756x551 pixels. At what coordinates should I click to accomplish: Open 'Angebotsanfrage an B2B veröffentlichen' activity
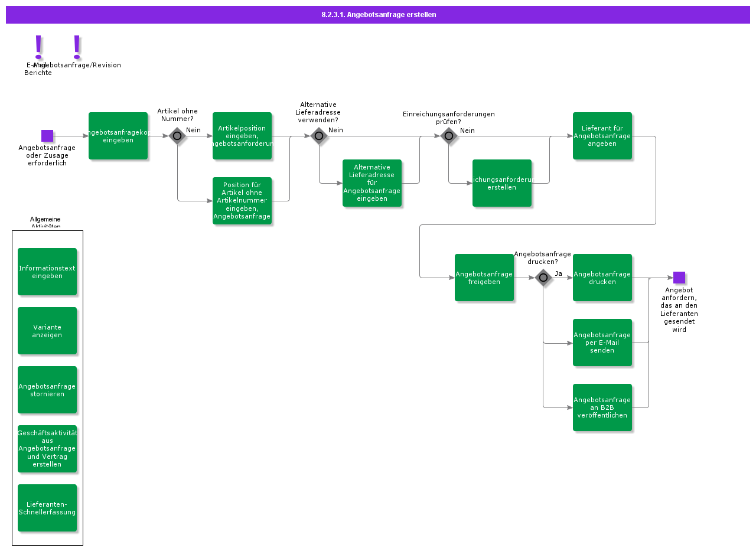602,407
